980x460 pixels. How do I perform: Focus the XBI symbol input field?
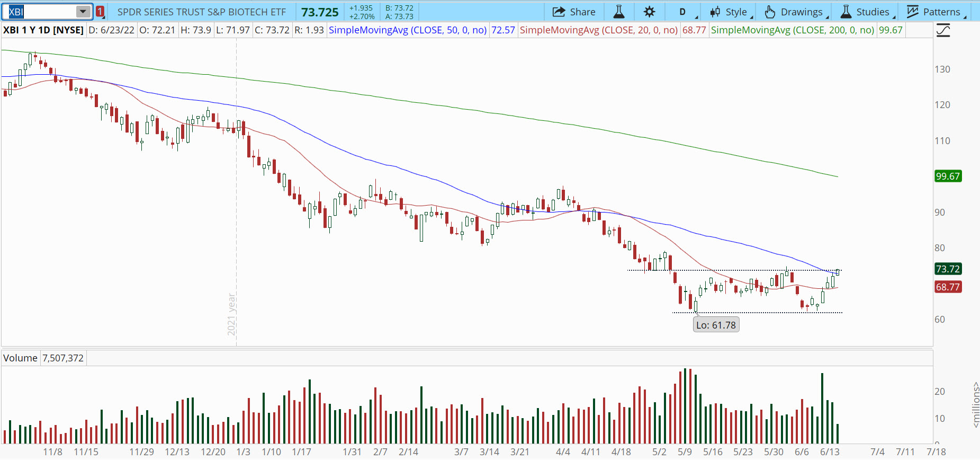click(x=41, y=12)
